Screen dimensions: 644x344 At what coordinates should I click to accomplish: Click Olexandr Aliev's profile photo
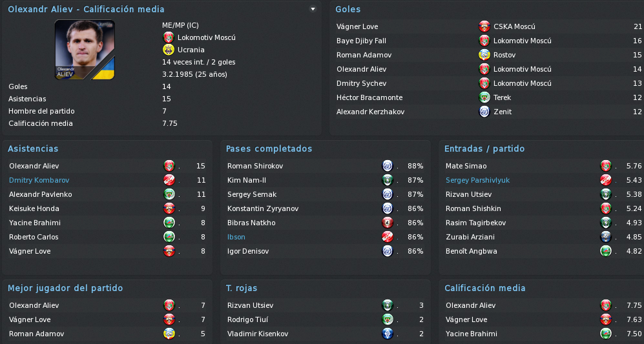click(85, 50)
